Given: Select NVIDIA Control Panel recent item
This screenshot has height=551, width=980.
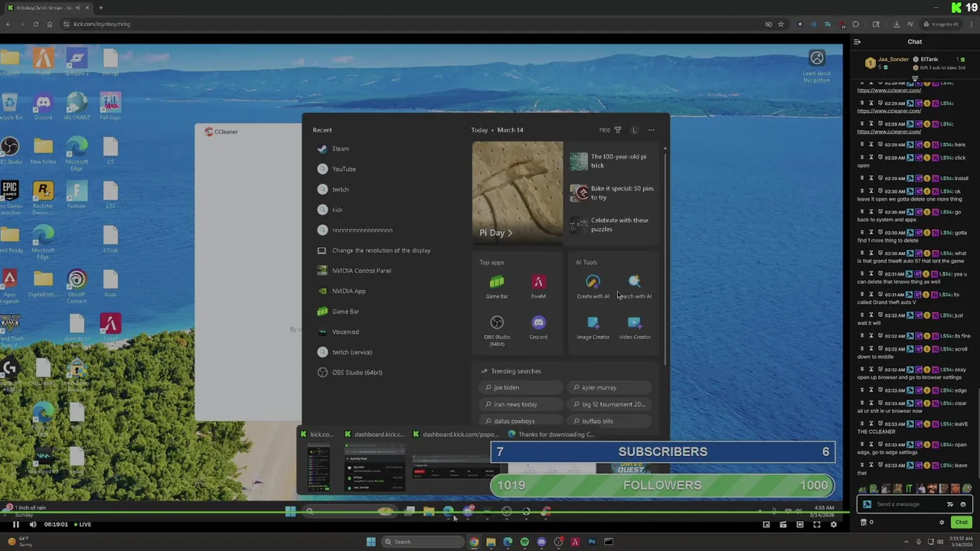Looking at the screenshot, I should 361,271.
